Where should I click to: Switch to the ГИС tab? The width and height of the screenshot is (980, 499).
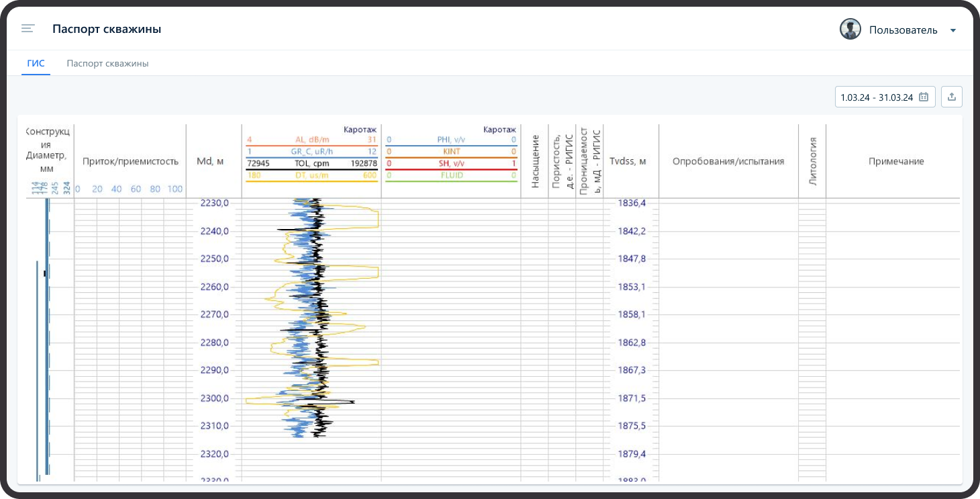coord(36,64)
